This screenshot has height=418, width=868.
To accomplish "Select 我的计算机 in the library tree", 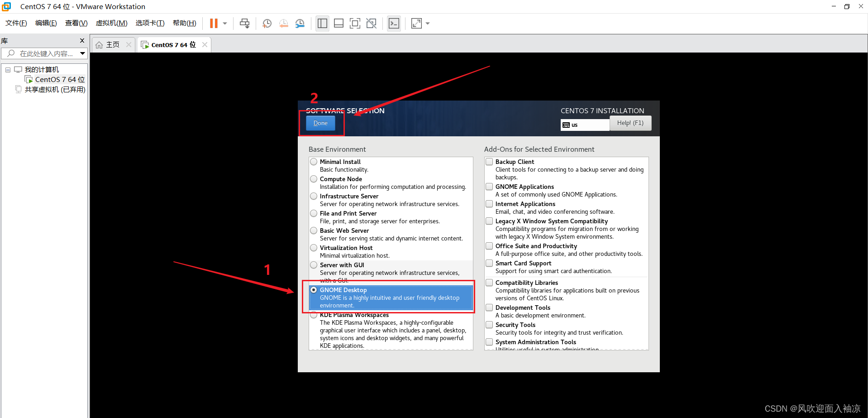I will [x=42, y=70].
